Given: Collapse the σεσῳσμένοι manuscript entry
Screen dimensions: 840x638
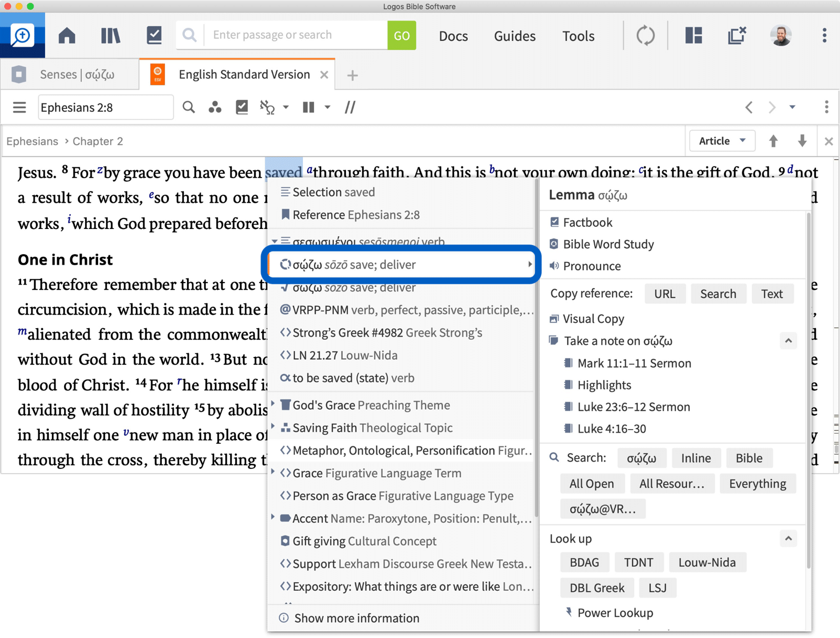Looking at the screenshot, I should tap(275, 242).
